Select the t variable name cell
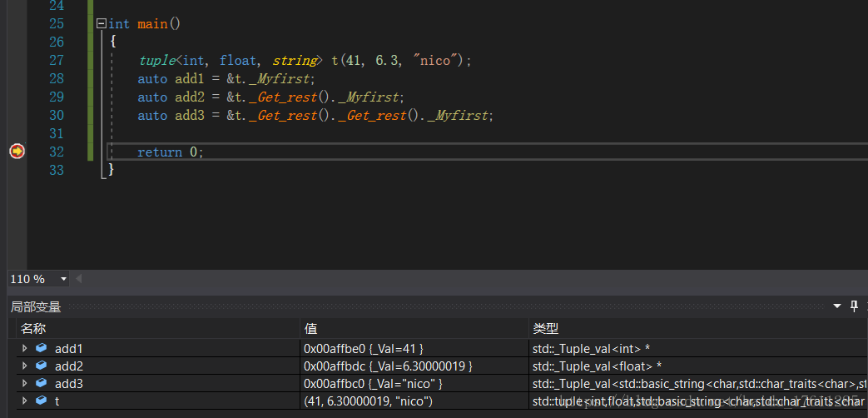The image size is (868, 418). [x=57, y=401]
